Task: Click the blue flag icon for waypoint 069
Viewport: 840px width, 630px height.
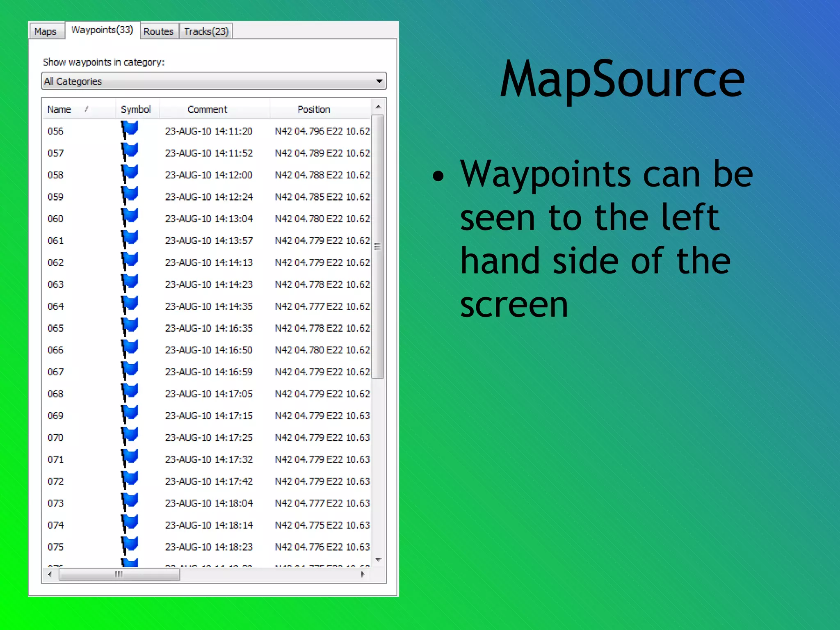Action: tap(129, 414)
